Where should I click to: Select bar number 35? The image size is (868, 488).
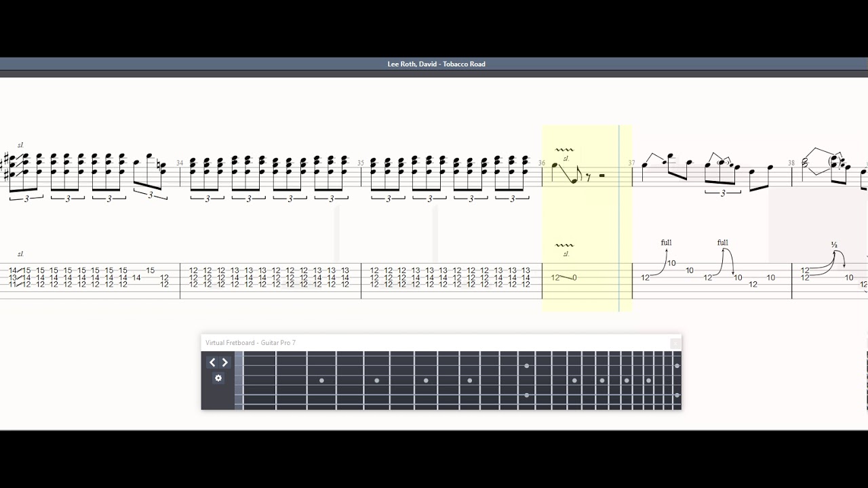click(x=361, y=163)
